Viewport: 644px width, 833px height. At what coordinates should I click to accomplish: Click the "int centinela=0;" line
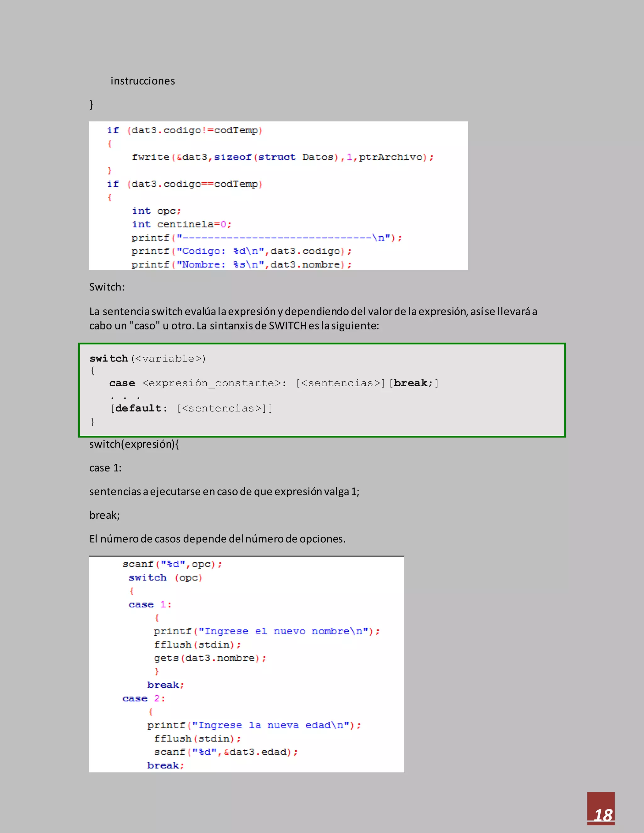point(182,224)
